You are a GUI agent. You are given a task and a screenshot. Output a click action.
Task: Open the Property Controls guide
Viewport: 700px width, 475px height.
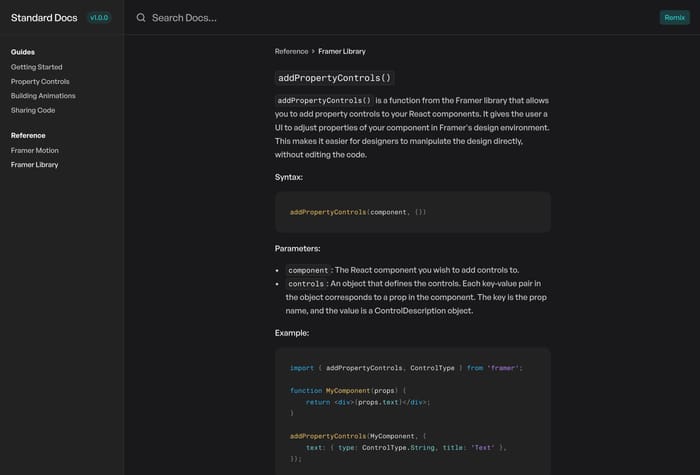tap(40, 81)
